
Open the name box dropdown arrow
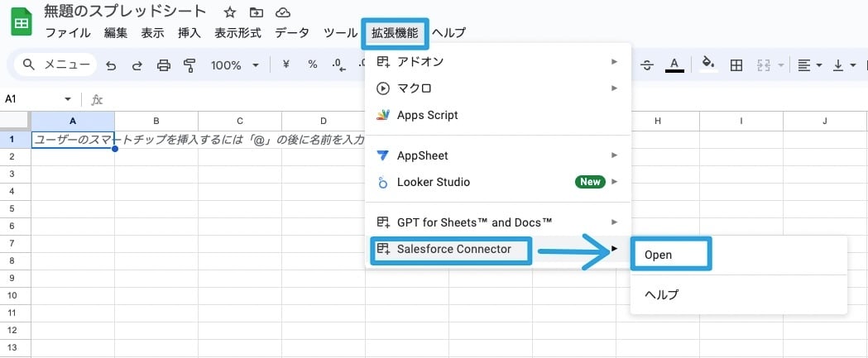[68, 99]
